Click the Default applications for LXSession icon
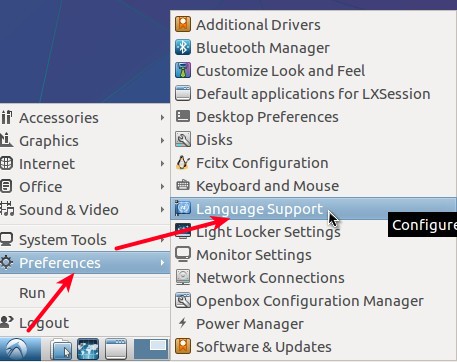Viewport: 457px width, 362px height. pos(183,93)
